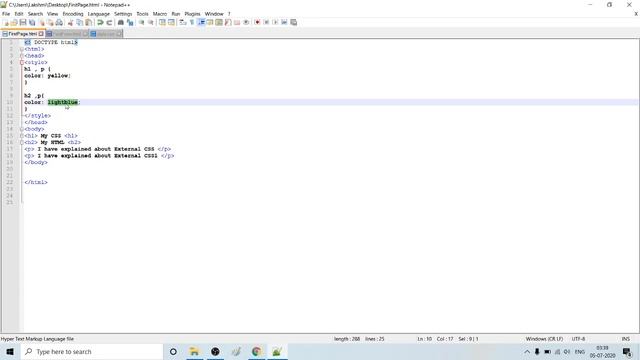
Task: Click the Redo arrow icon
Action: coord(109,22)
